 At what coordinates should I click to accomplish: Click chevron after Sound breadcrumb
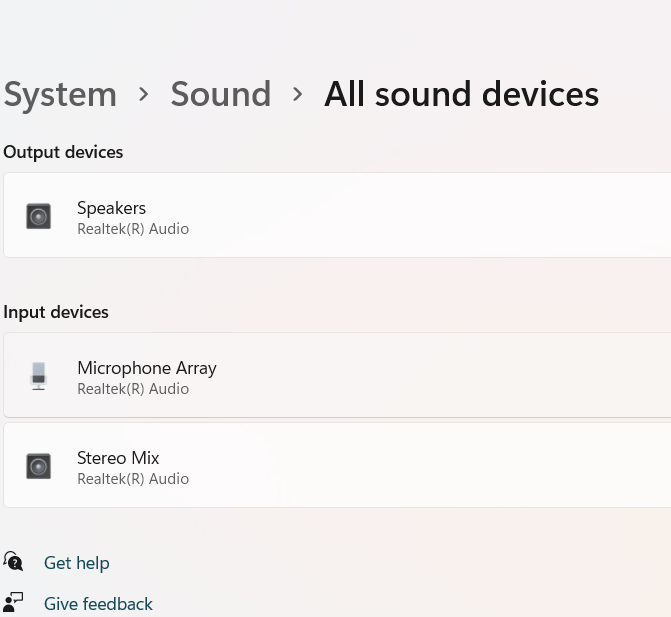(297, 94)
